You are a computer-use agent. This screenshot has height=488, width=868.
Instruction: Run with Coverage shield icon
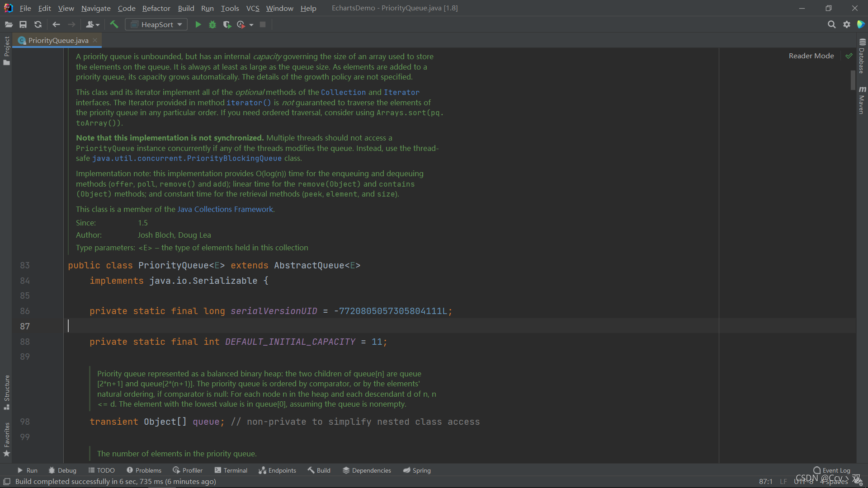pyautogui.click(x=227, y=24)
